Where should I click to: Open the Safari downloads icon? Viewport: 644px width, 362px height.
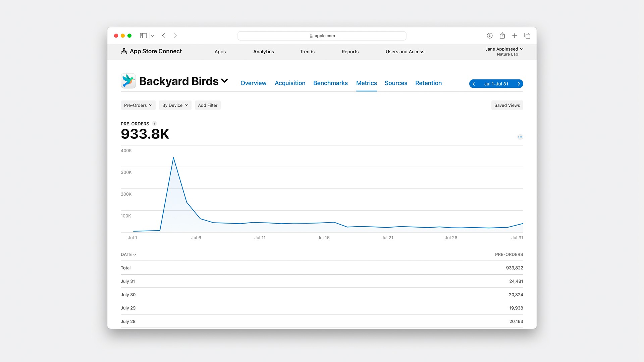pos(490,36)
